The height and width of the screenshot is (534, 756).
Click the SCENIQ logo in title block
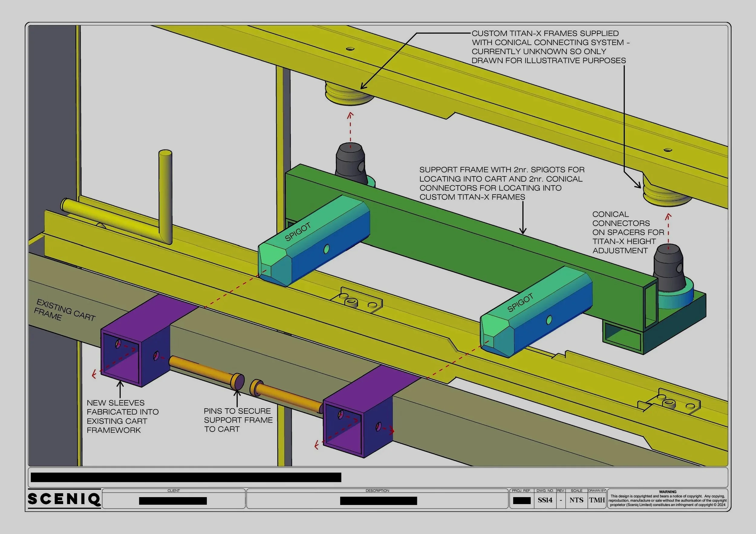coord(64,499)
